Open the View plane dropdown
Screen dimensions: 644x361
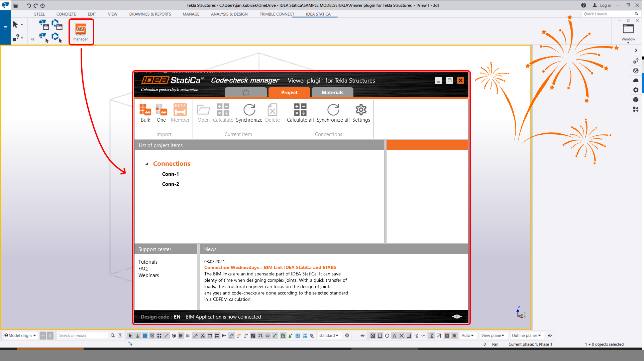[493, 336]
